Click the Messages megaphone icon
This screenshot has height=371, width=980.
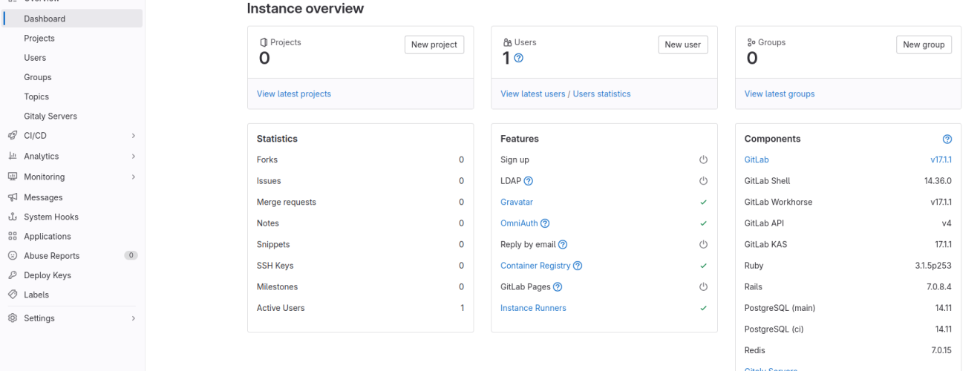pos(12,197)
